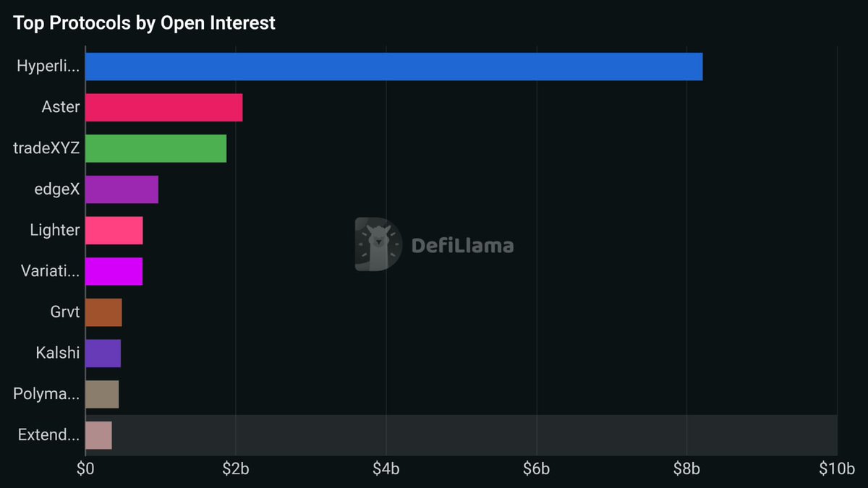Click the $10b x-axis tick label
Viewport: 868px width, 488px height.
click(x=837, y=468)
